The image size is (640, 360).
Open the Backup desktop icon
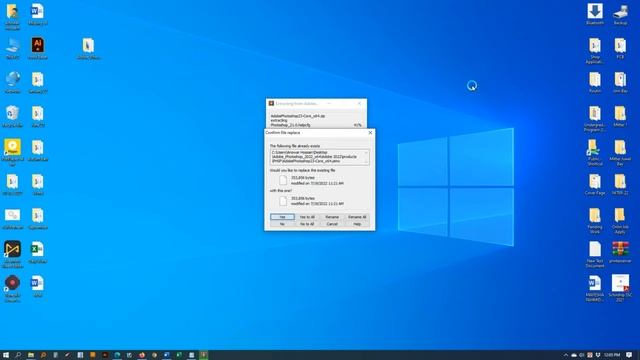click(x=620, y=14)
